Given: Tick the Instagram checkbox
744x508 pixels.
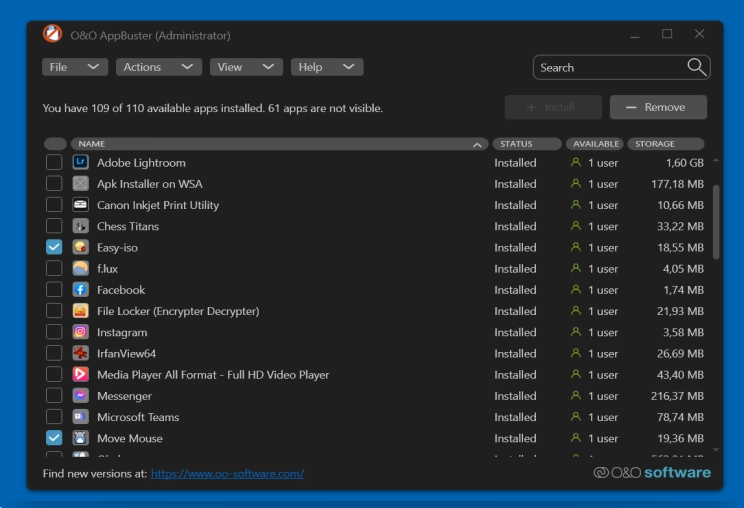Looking at the screenshot, I should (x=54, y=332).
